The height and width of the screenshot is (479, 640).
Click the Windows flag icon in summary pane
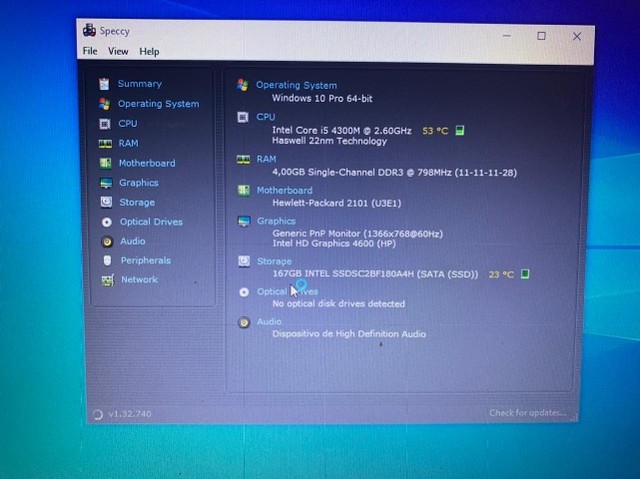click(x=242, y=85)
